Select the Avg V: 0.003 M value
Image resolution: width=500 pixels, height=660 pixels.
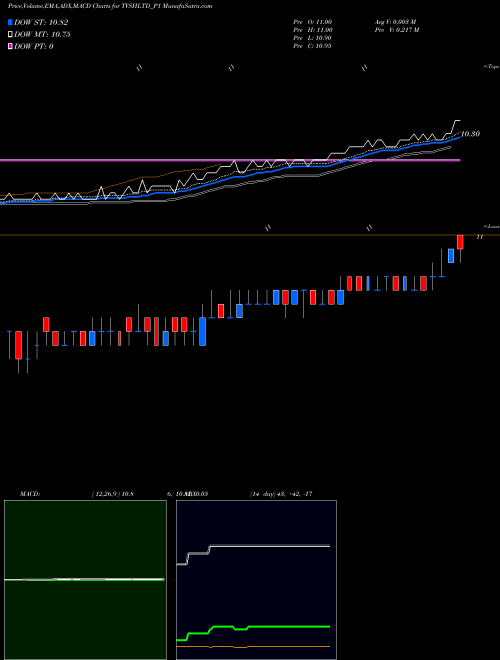396,22
